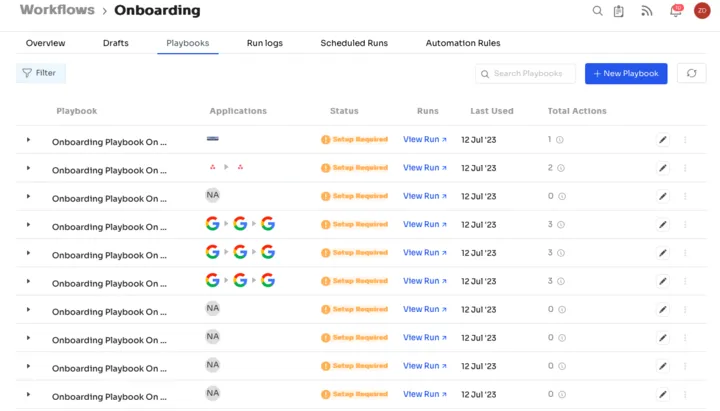720x411 pixels.
Task: Open the ZD user avatar menu
Action: tap(702, 11)
